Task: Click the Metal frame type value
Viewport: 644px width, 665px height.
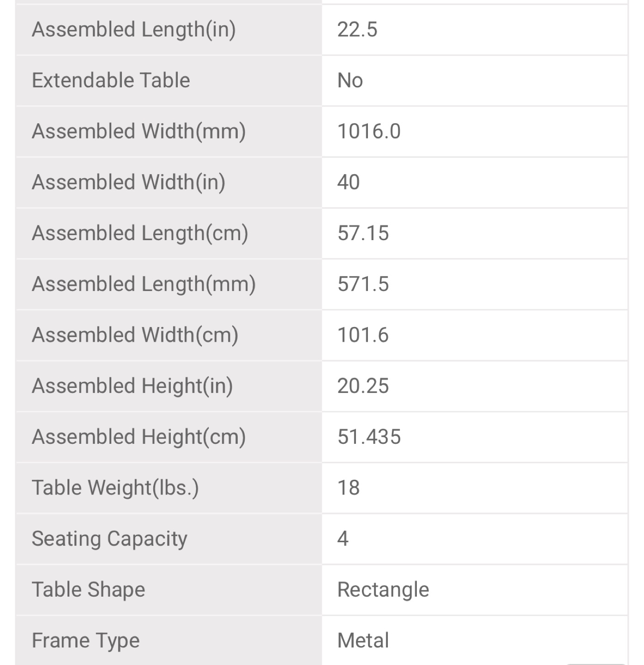Action: [363, 641]
